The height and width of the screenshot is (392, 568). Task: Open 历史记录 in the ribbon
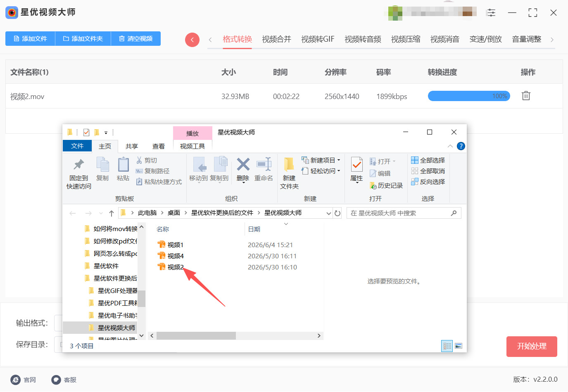(x=386, y=185)
